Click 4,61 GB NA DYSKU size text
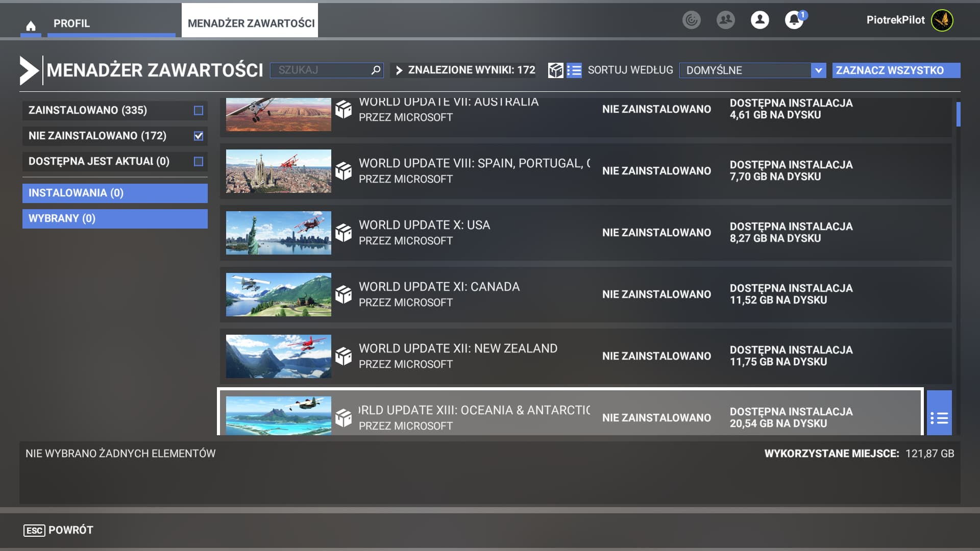The image size is (980, 551). [x=775, y=115]
